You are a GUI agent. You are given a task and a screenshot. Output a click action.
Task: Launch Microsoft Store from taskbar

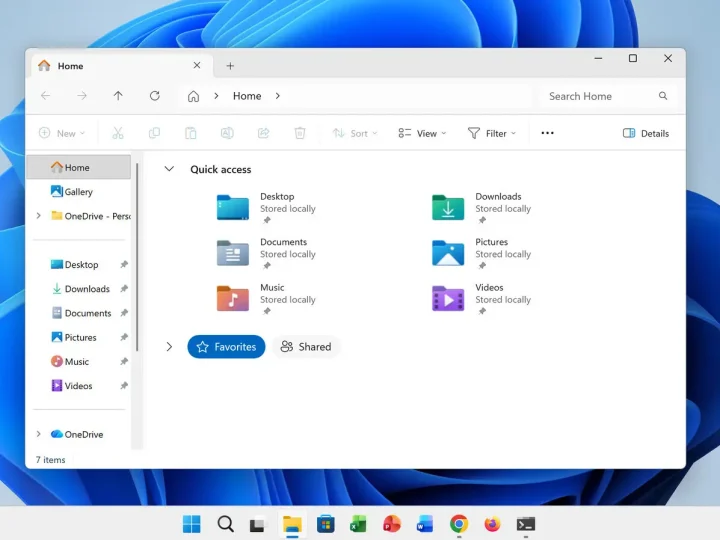pyautogui.click(x=326, y=524)
